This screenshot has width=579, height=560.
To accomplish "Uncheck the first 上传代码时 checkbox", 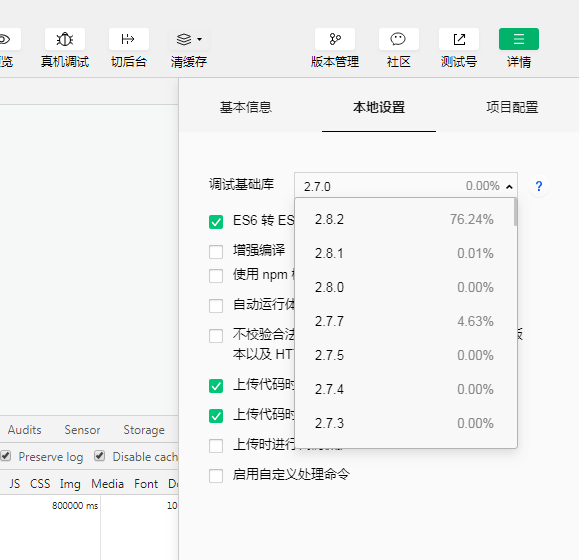I will (216, 386).
